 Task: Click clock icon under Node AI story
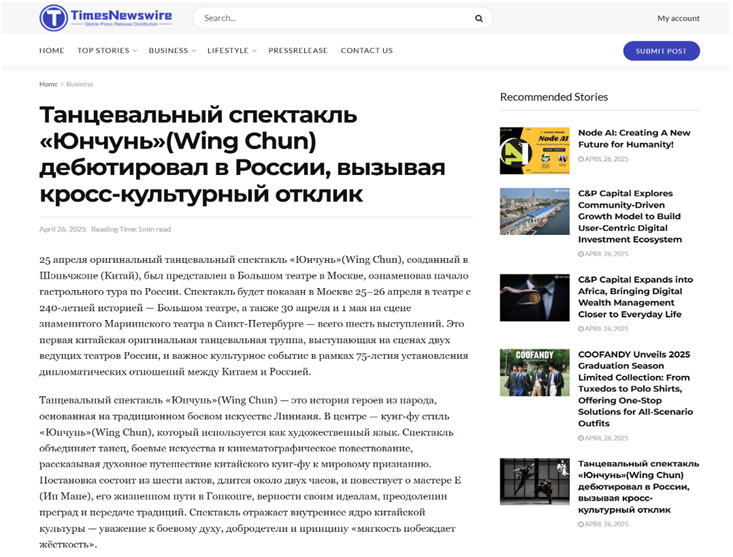point(581,159)
